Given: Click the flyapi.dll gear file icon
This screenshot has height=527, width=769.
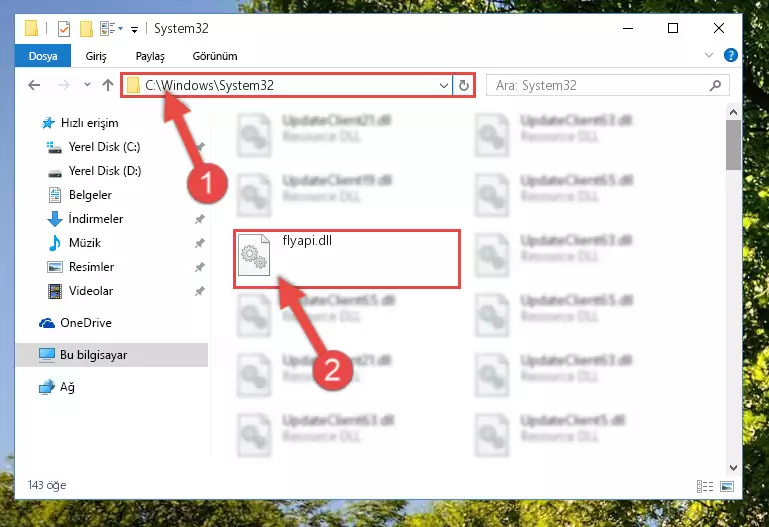Looking at the screenshot, I should (254, 255).
